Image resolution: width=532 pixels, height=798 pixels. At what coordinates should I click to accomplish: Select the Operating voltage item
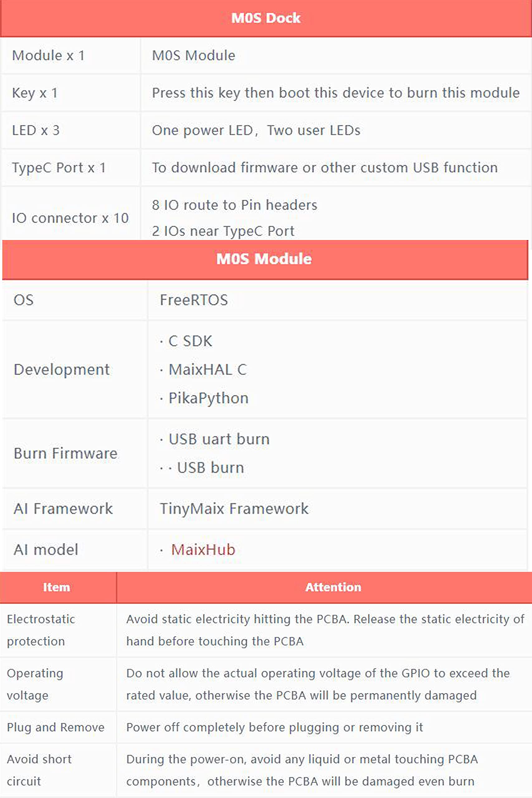(35, 684)
